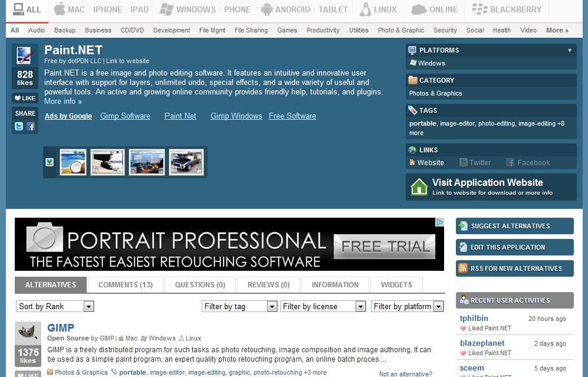Switch to the Comments (13) tab

click(125, 285)
